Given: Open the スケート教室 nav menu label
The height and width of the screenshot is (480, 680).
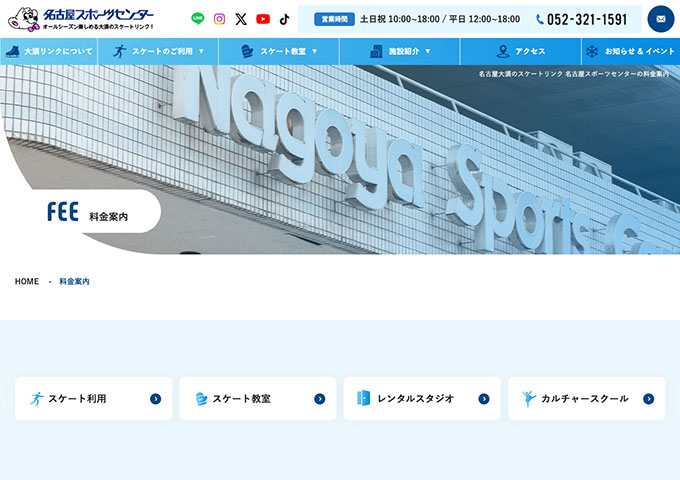Looking at the screenshot, I should click(283, 51).
